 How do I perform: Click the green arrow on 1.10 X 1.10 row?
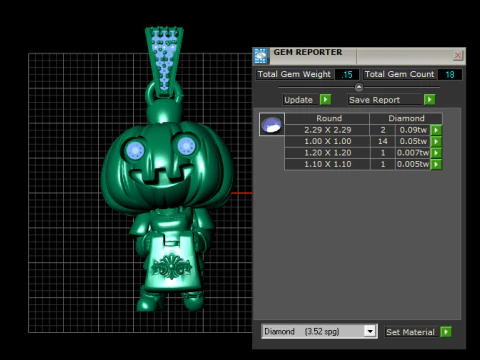tap(436, 164)
